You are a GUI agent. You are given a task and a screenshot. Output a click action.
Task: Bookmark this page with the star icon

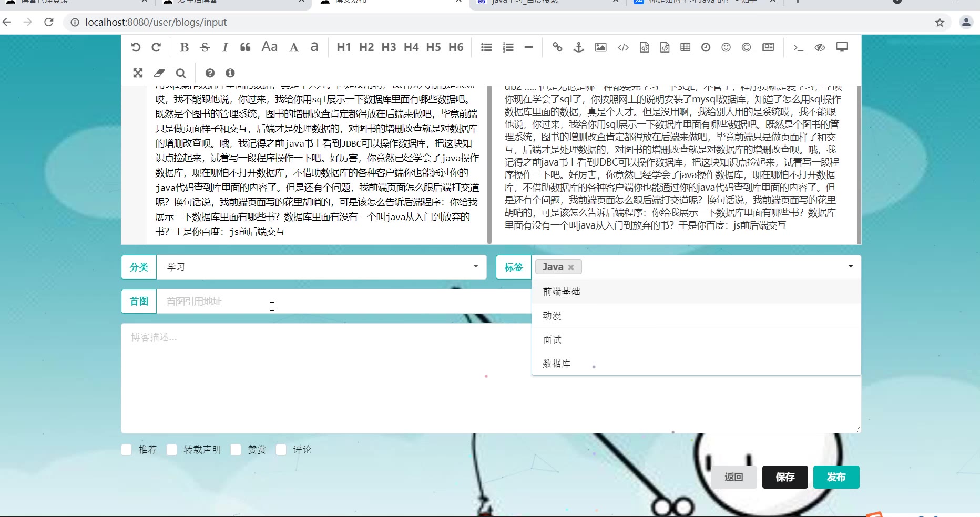[940, 22]
